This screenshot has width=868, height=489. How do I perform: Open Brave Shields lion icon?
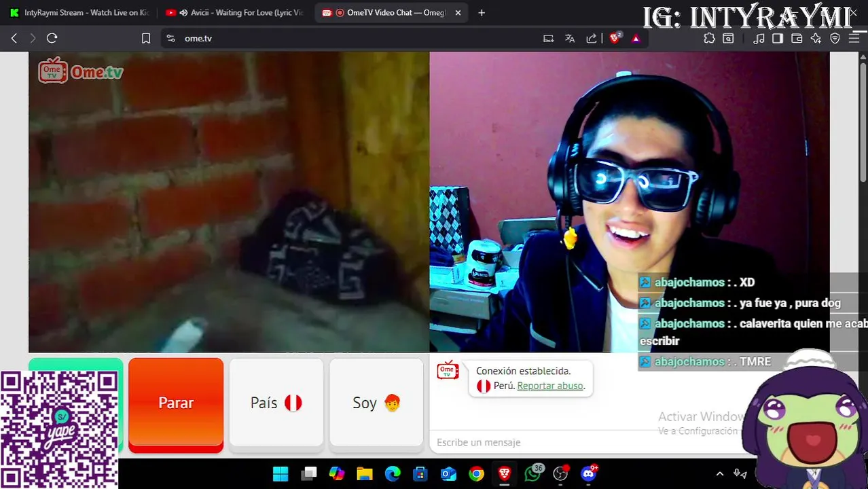pyautogui.click(x=615, y=39)
